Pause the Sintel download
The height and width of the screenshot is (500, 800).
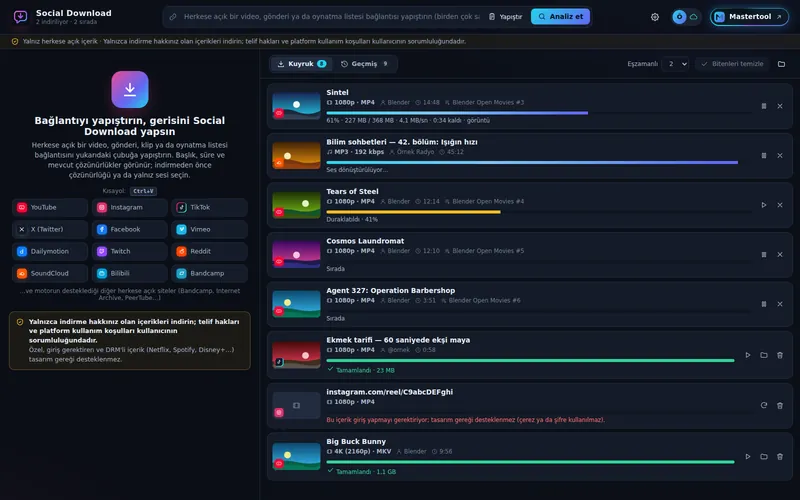coord(764,106)
